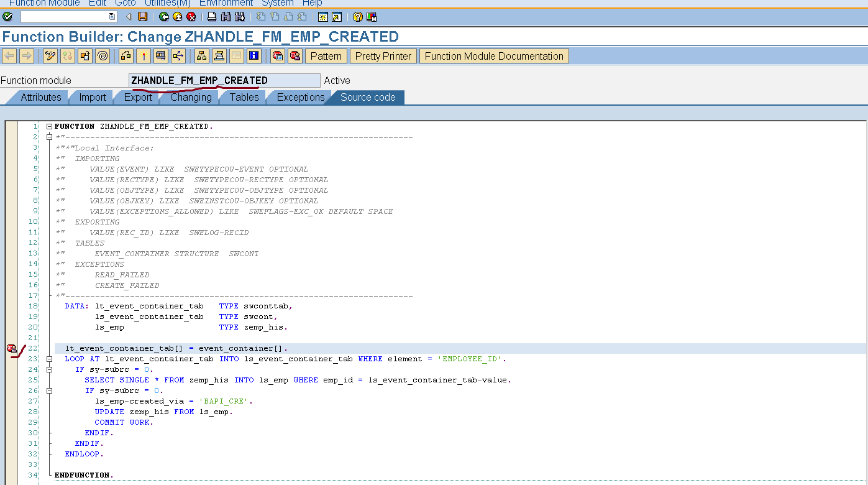The height and width of the screenshot is (485, 868).
Task: Open the Exceptions tab
Action: point(300,97)
